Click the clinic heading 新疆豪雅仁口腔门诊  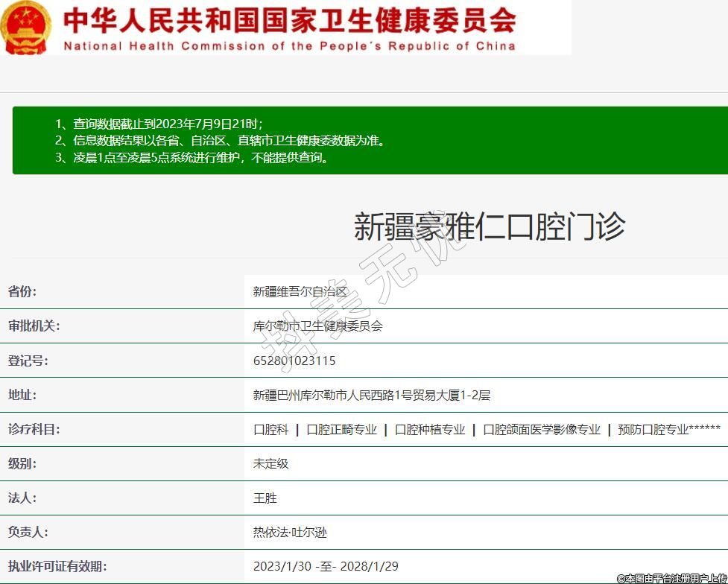pos(489,226)
